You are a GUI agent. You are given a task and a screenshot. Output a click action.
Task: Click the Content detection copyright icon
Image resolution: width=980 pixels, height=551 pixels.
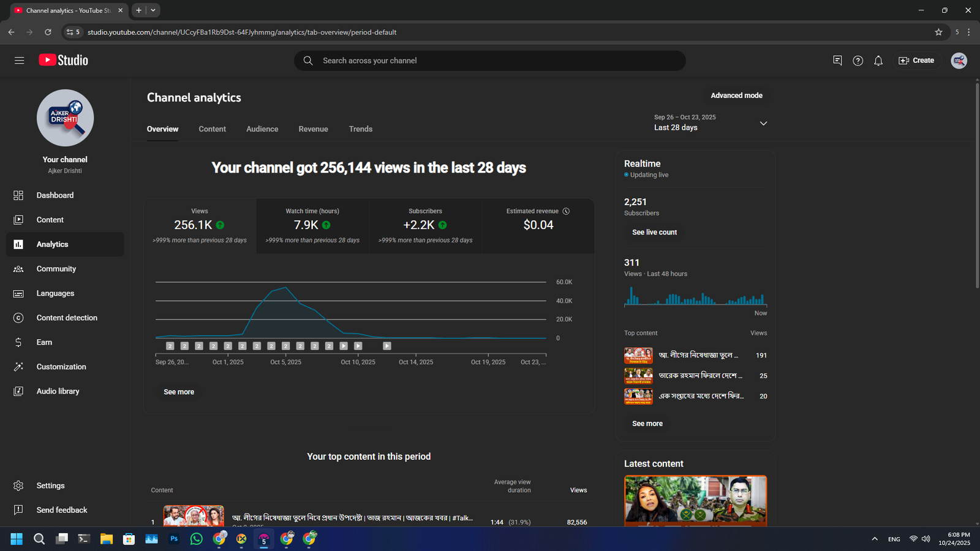click(18, 318)
